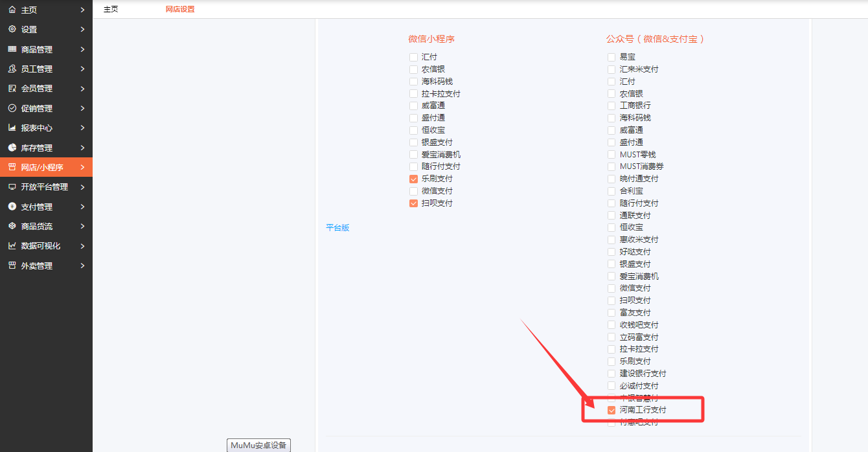Expand the 促销管理 arrow
The image size is (868, 452).
pos(82,108)
